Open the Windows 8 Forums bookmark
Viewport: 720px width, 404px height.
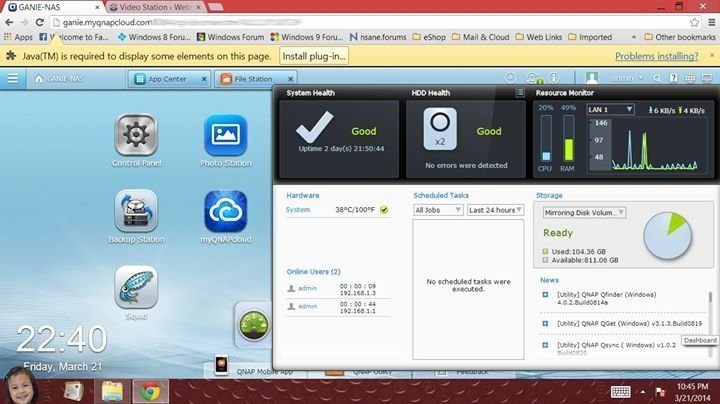tap(154, 37)
